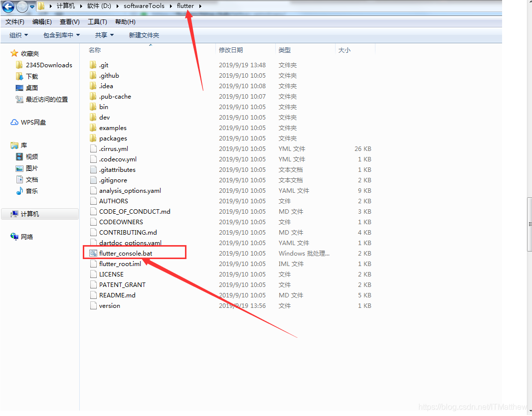Viewport: 532px width, 416px height.
Task: Select the 库 libraries icon
Action: 14,145
